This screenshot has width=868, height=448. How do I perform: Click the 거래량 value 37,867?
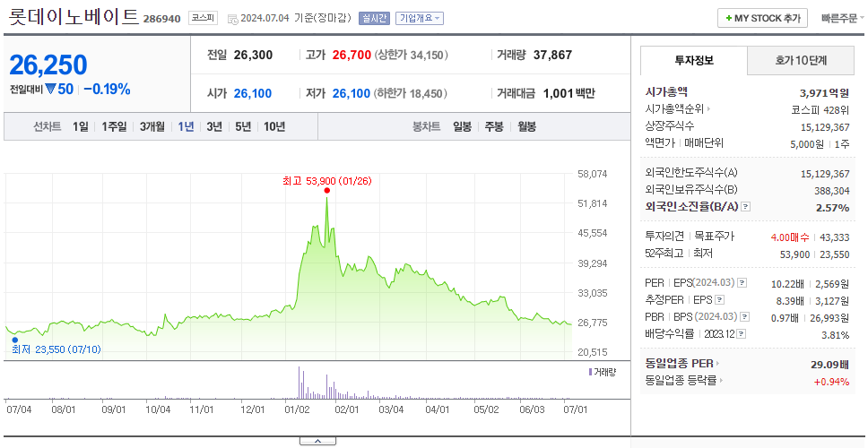click(552, 56)
